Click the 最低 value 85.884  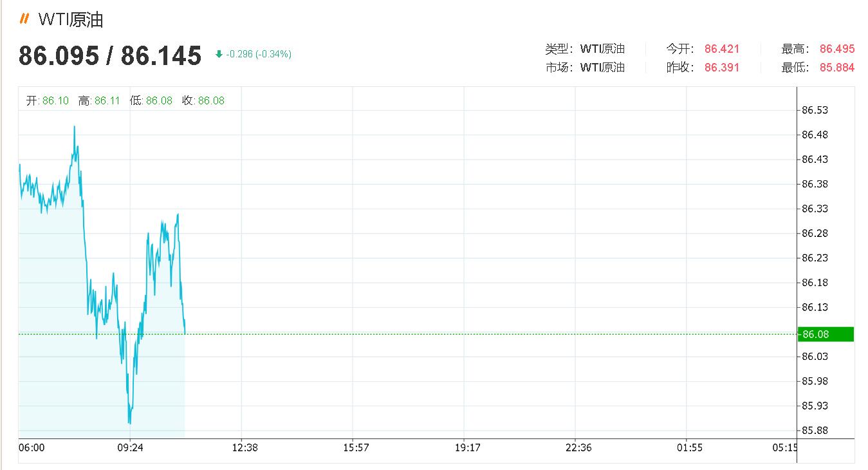tap(837, 68)
